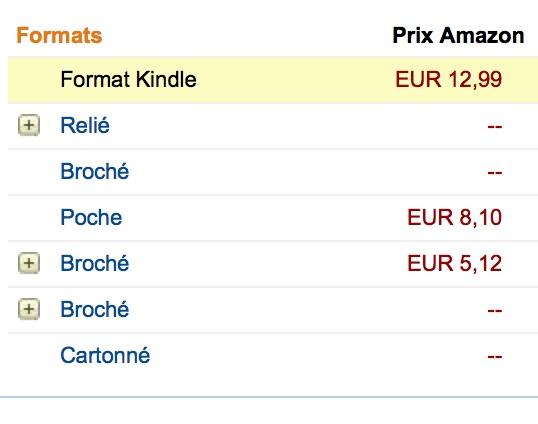The width and height of the screenshot is (538, 424).
Task: Select the Format Kindle label
Action: click(128, 80)
